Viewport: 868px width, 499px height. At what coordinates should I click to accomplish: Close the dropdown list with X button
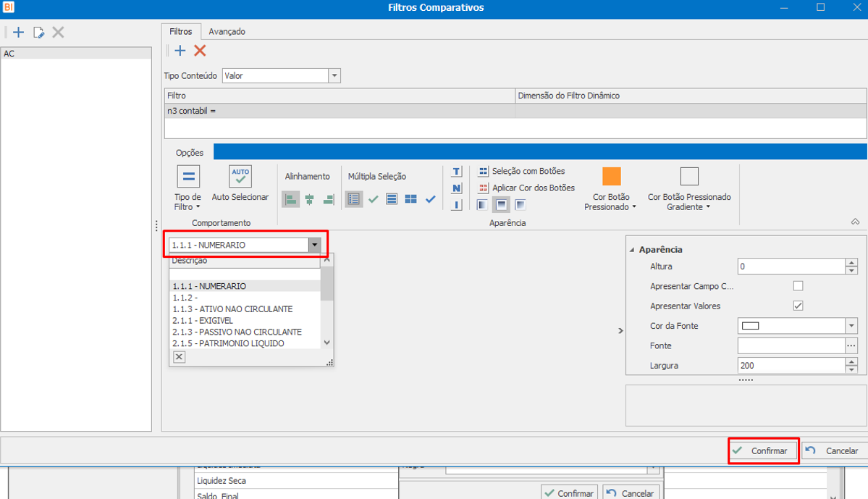tap(179, 356)
